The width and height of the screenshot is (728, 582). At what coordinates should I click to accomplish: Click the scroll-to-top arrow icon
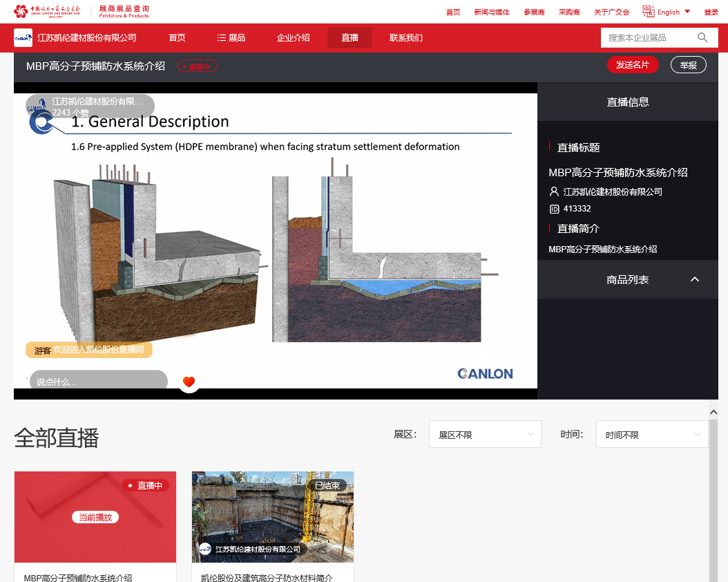point(713,412)
